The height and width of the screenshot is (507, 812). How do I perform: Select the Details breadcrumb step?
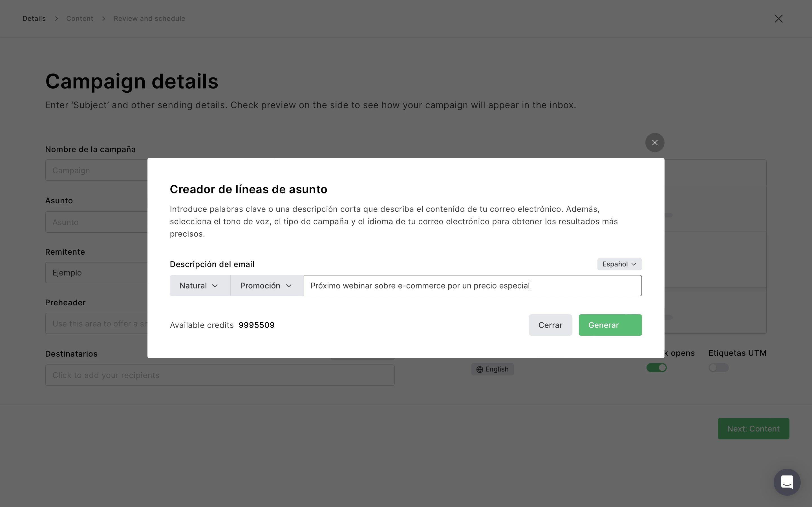[x=34, y=19]
